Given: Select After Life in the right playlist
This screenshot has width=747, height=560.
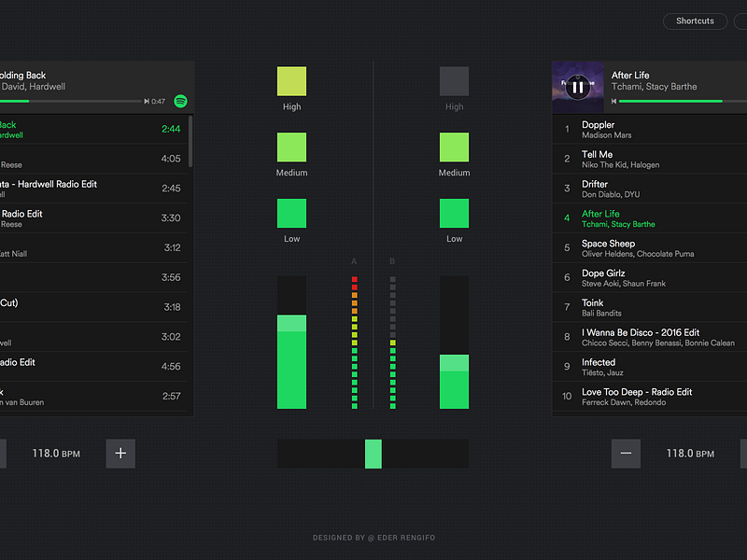Looking at the screenshot, I should click(649, 218).
